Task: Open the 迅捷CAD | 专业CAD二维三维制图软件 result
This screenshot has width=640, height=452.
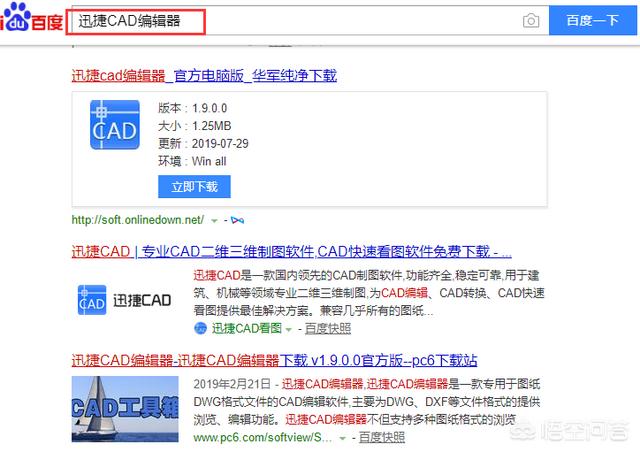Action: tap(291, 252)
